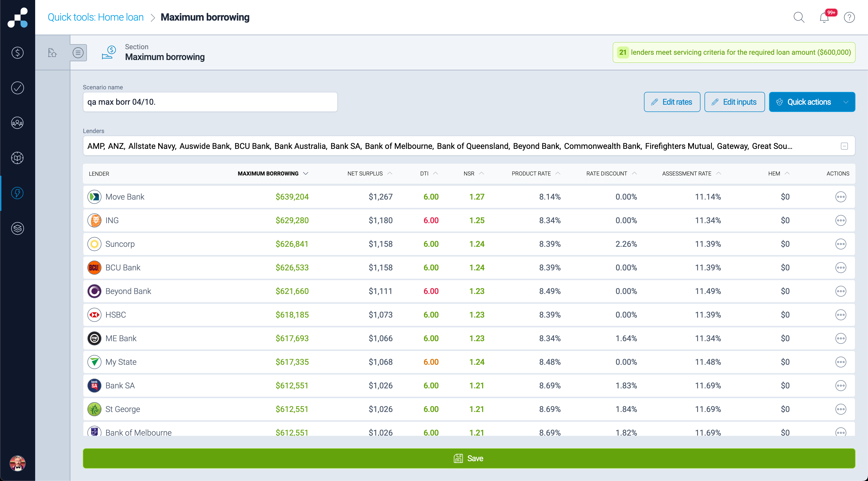Sort by Assessment Rate column
Viewport: 868px width, 481px height.
(691, 173)
